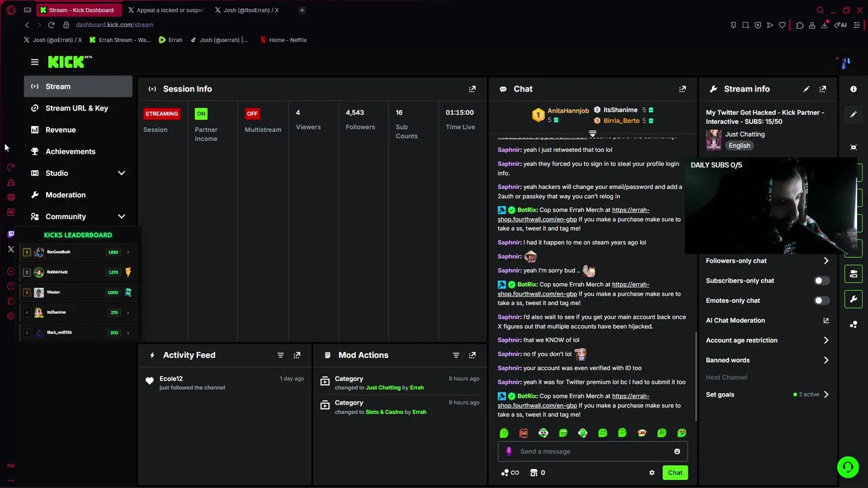Click the info icon in right sidebar
Viewport: 868px width, 488px height.
click(x=854, y=89)
